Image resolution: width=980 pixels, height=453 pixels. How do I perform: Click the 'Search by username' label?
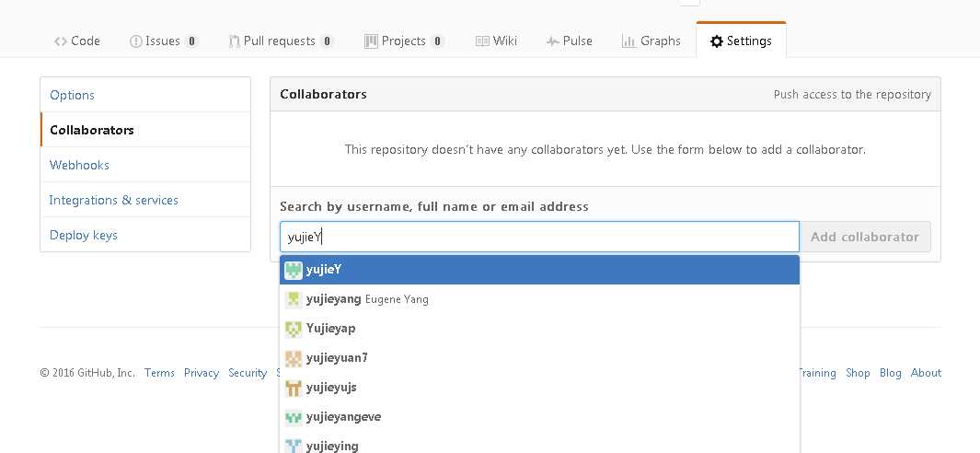pos(434,206)
